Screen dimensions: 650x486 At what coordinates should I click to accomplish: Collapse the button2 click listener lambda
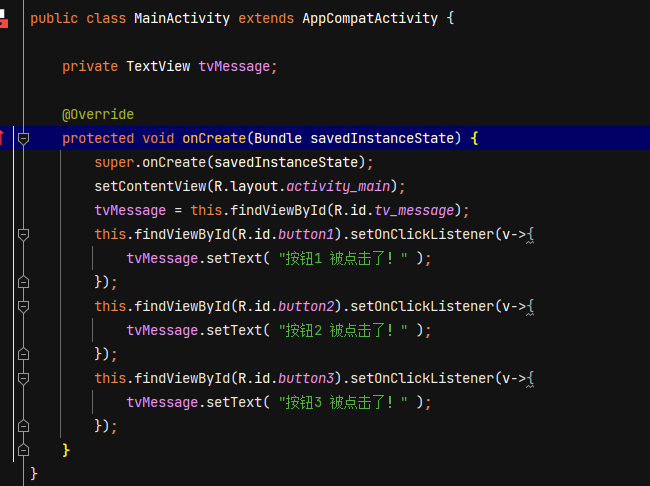point(23,306)
